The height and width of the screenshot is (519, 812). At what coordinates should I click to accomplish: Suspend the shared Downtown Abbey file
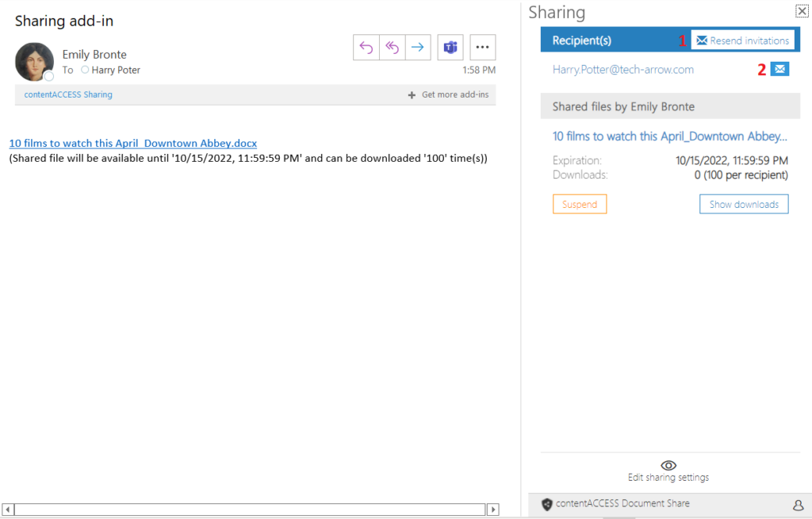pyautogui.click(x=579, y=204)
